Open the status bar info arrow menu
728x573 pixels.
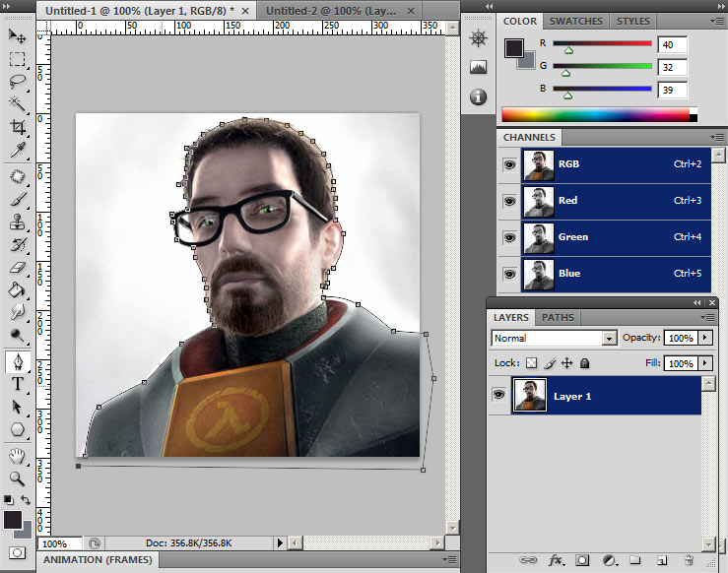[280, 542]
